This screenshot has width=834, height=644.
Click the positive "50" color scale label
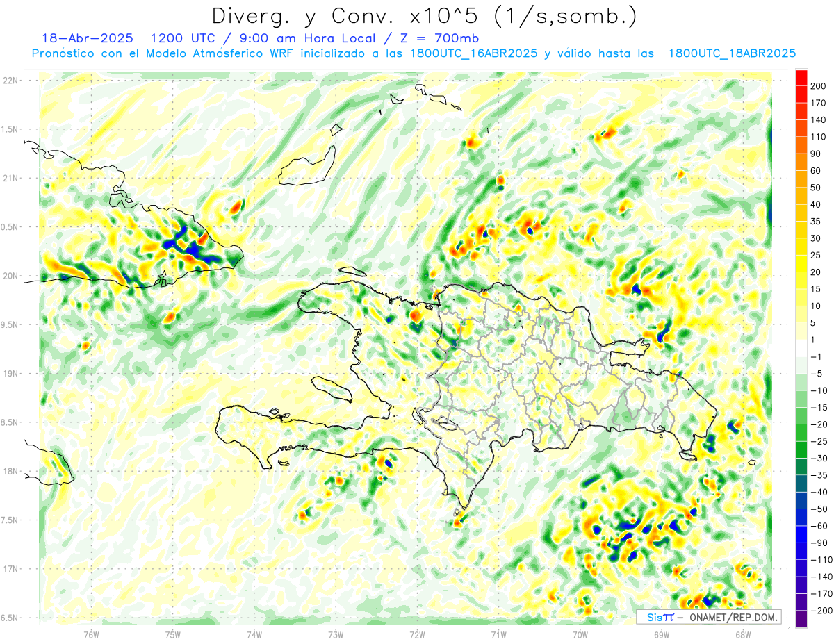(816, 188)
